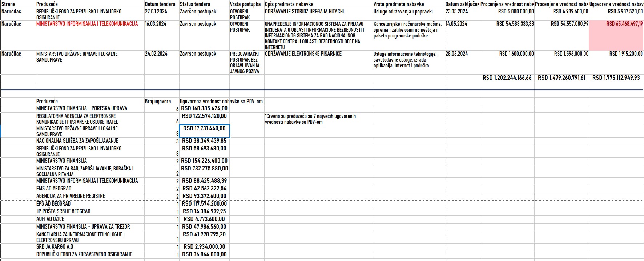This screenshot has height=261, width=644.
Task: Select the ODRŽAVANJE STORIDŽ UREĐAJA HITACHI cell
Action: tap(304, 12)
